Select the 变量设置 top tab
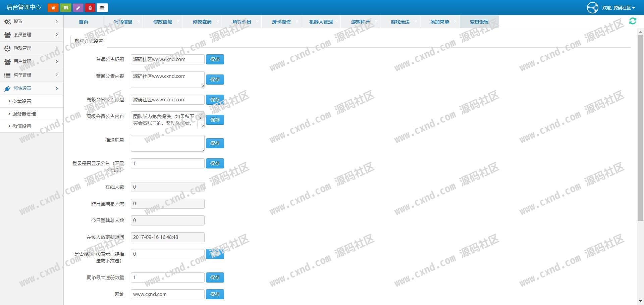Viewport: 644px width, 305px height. 479,22
